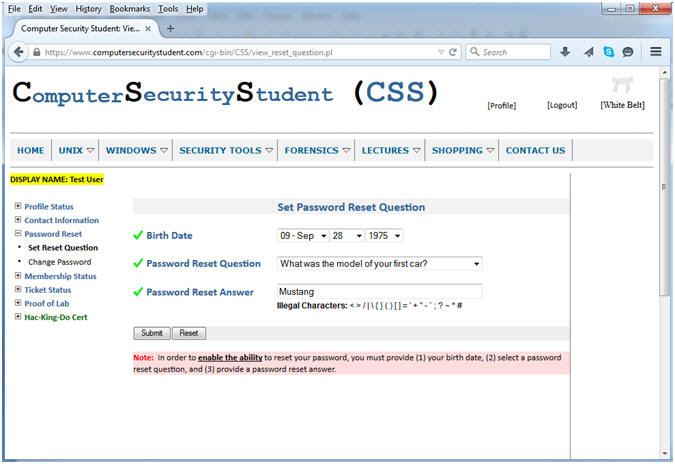Click the scrollbar down arrow
Image resolution: width=675 pixels, height=464 pixels.
click(x=665, y=453)
